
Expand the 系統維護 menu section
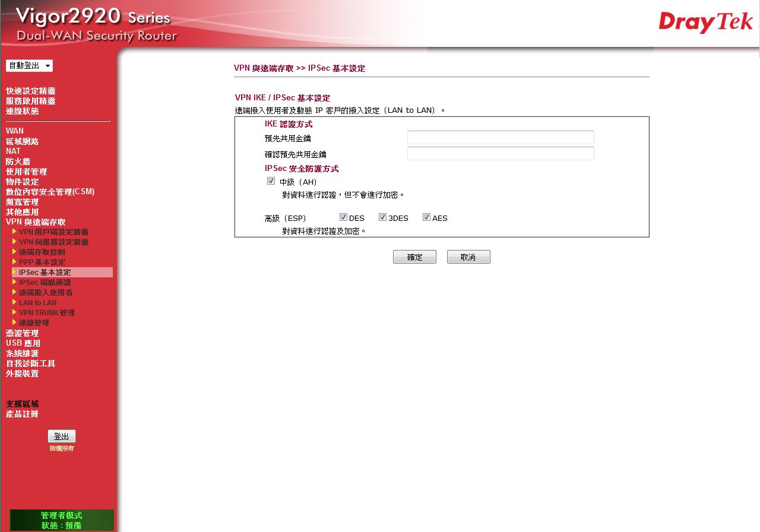pyautogui.click(x=22, y=353)
